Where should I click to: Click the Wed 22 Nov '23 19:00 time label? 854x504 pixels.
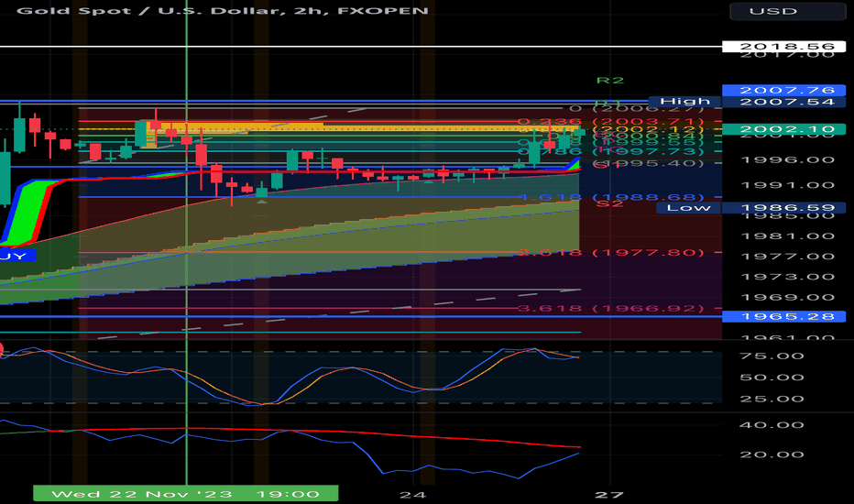[x=186, y=494]
